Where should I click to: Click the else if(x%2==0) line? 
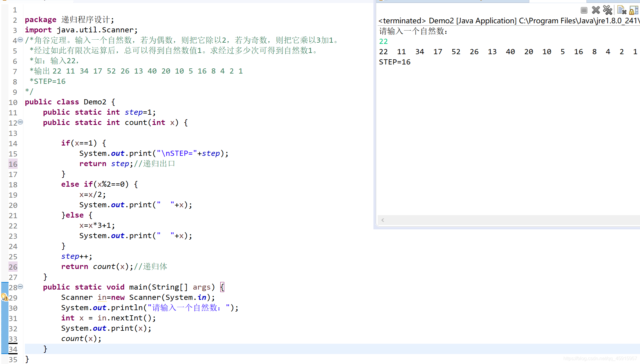point(100,184)
